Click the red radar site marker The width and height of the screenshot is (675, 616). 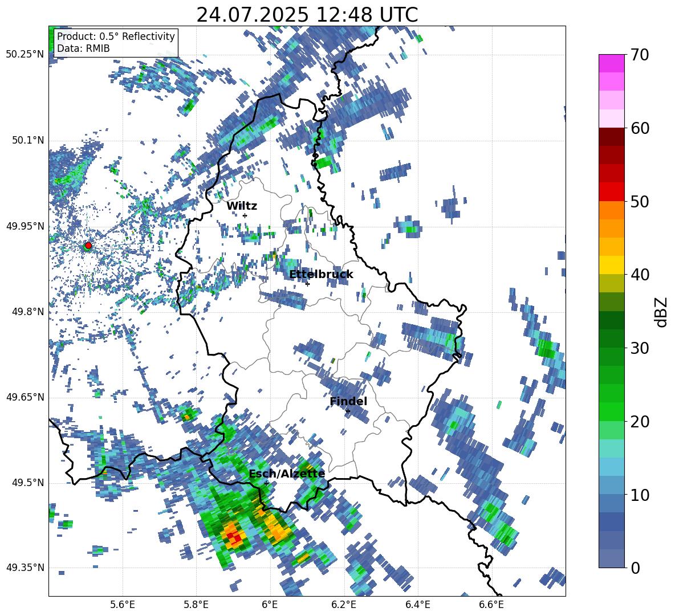pos(88,246)
